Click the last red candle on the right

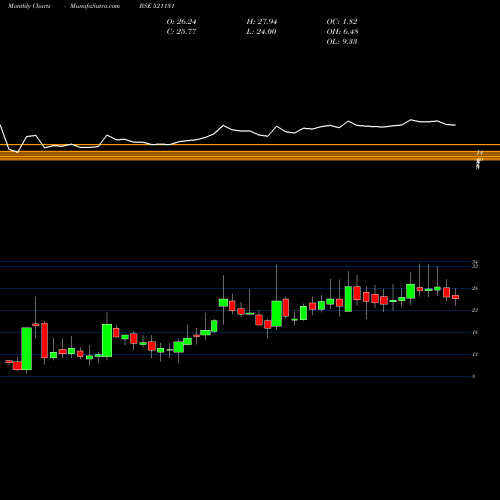point(455,297)
